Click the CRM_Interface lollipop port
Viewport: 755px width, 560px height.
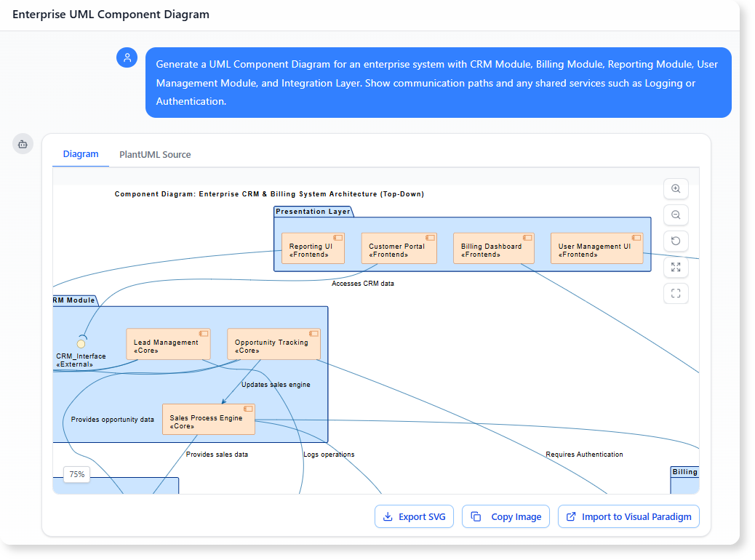pos(81,343)
